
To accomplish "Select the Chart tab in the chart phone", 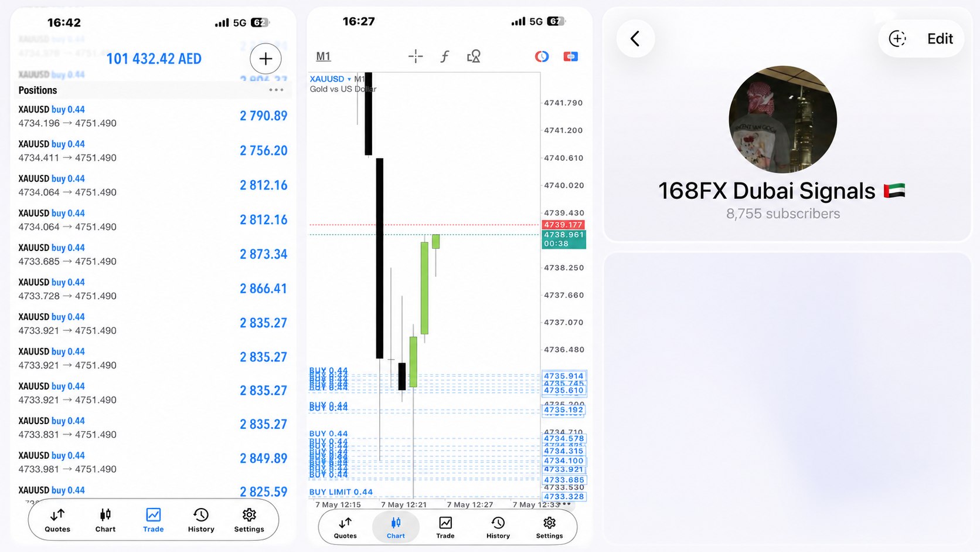I will (396, 528).
